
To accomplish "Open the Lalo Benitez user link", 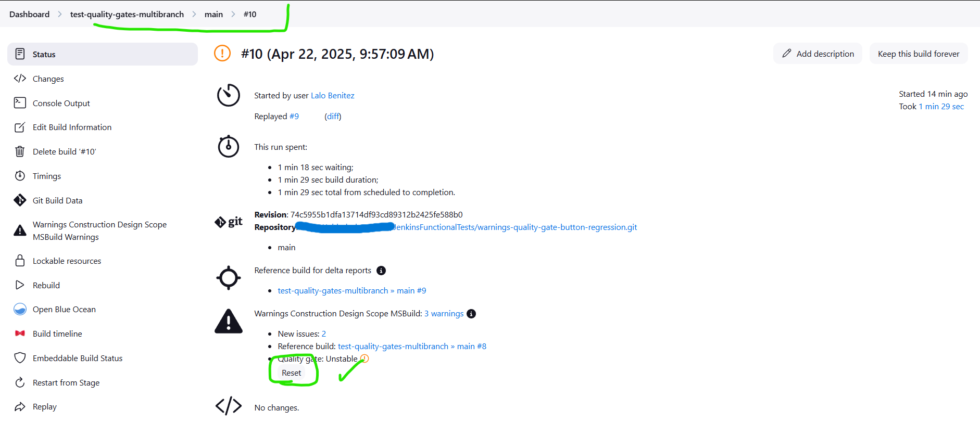I will 332,96.
